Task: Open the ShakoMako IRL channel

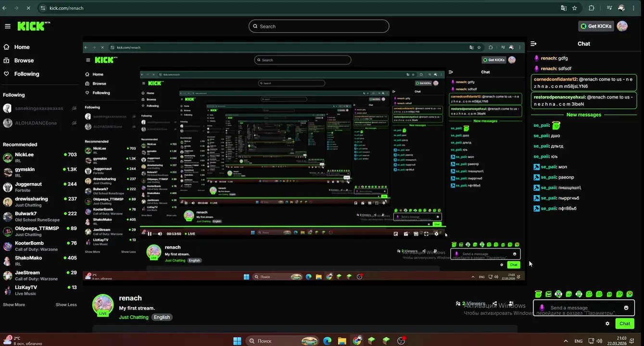Action: [40, 261]
